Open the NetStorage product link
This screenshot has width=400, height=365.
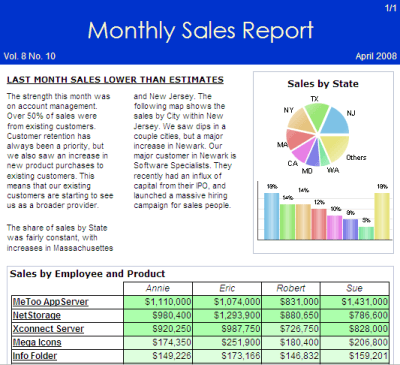pos(37,315)
